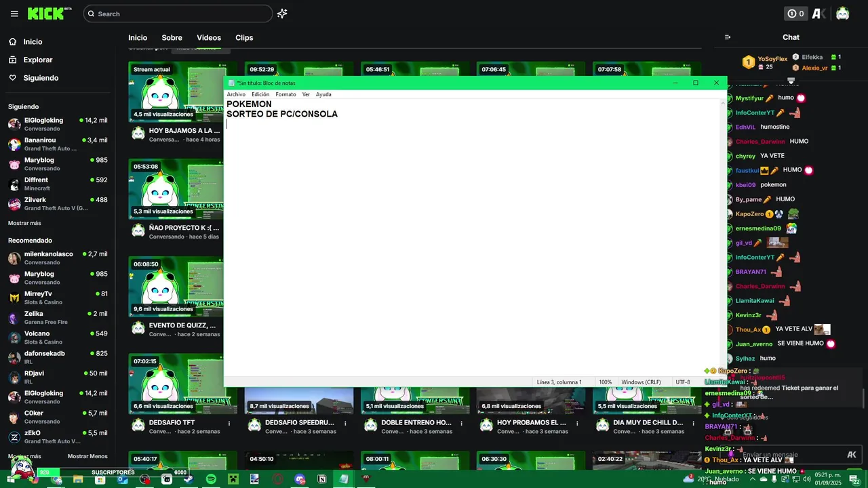
Task: Collapse the chat panel icon
Action: pos(728,37)
